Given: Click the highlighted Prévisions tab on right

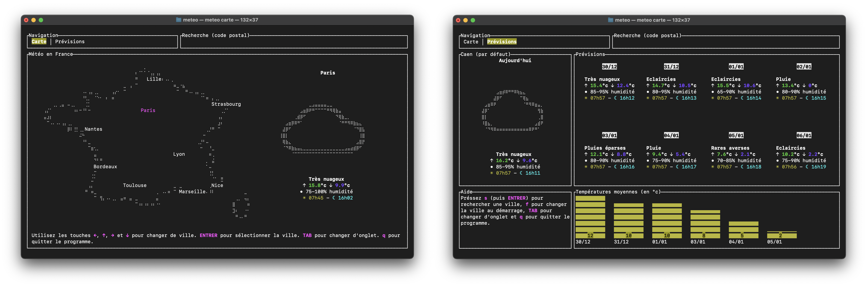Looking at the screenshot, I should point(501,42).
